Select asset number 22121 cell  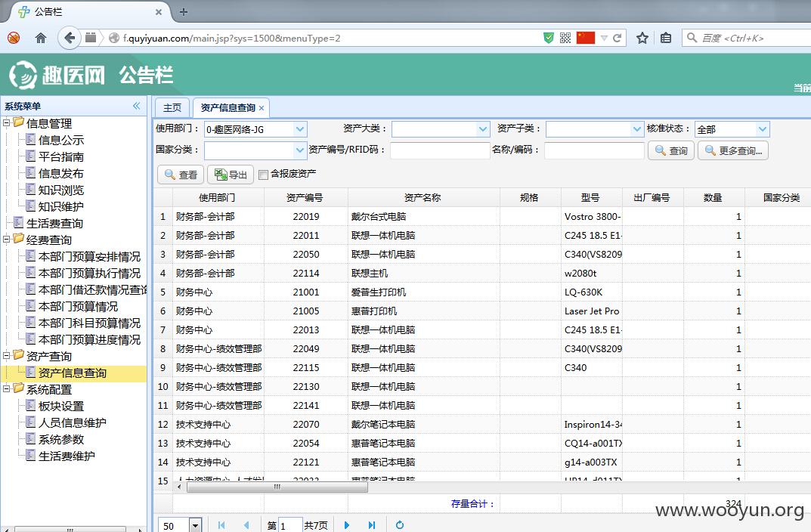305,462
